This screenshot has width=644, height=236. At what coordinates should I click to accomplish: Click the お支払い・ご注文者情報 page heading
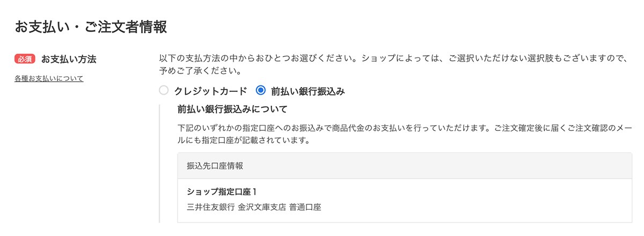coord(91,27)
